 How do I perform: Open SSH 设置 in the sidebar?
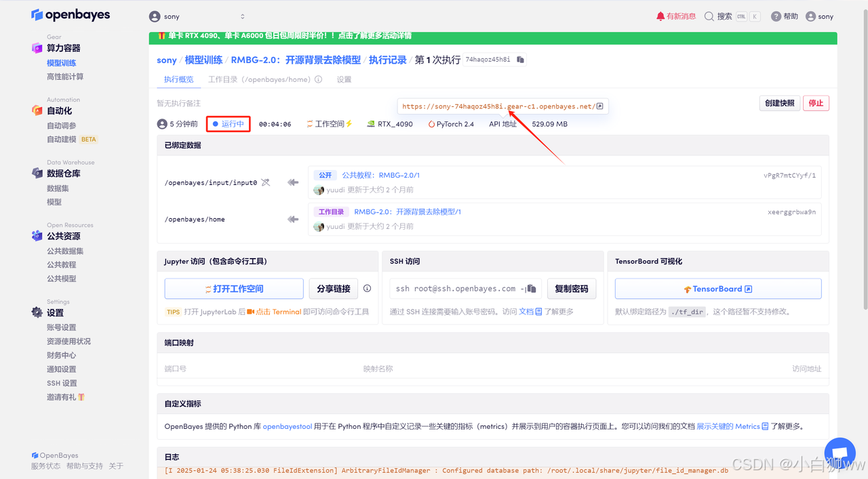click(62, 383)
